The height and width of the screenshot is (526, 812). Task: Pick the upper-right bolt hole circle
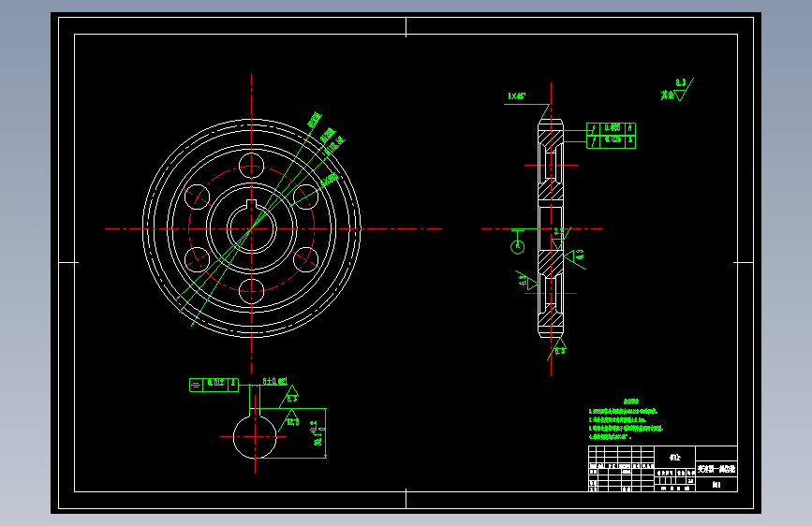[x=305, y=197]
